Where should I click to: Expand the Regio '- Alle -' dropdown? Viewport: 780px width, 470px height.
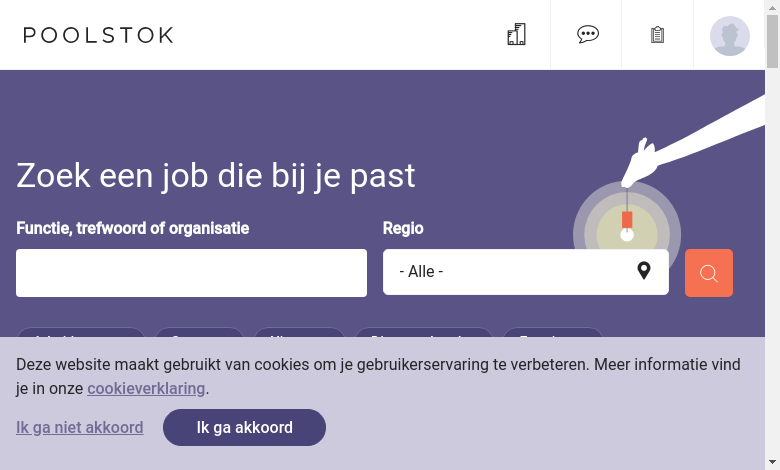(525, 272)
